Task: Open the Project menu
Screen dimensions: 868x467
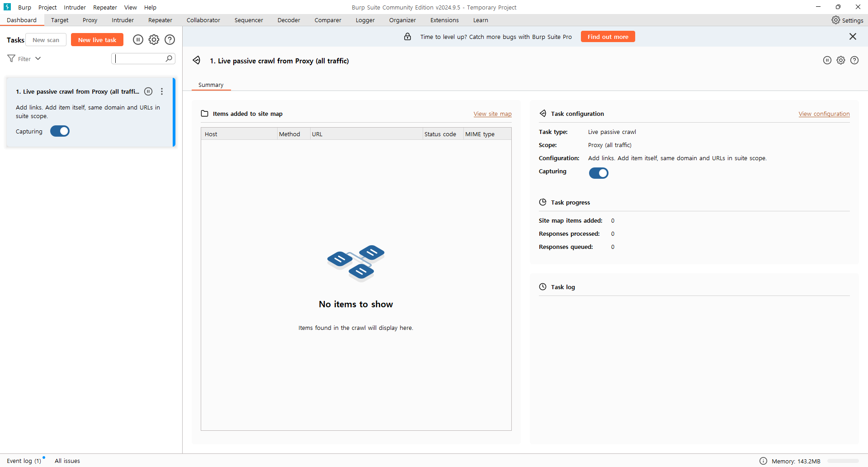Action: click(47, 7)
